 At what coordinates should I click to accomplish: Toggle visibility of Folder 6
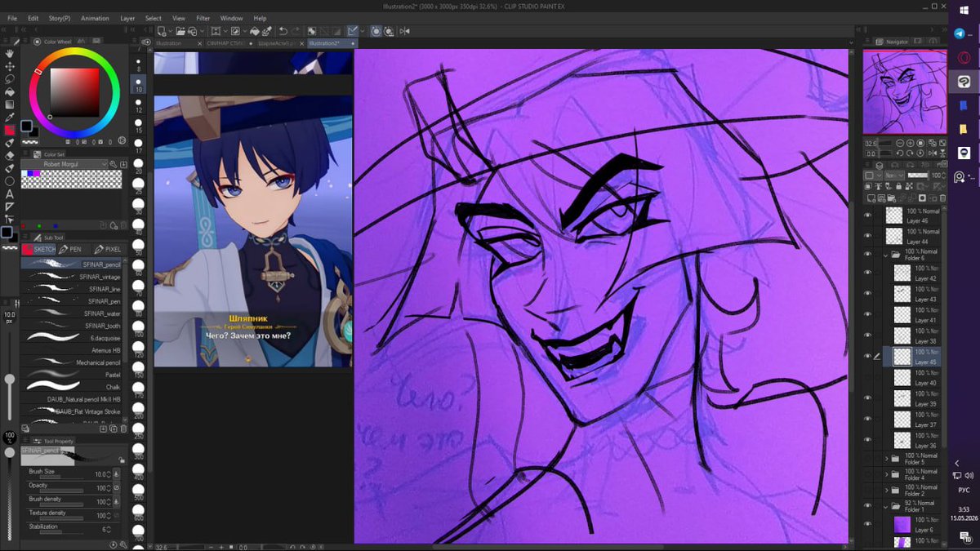click(x=868, y=255)
